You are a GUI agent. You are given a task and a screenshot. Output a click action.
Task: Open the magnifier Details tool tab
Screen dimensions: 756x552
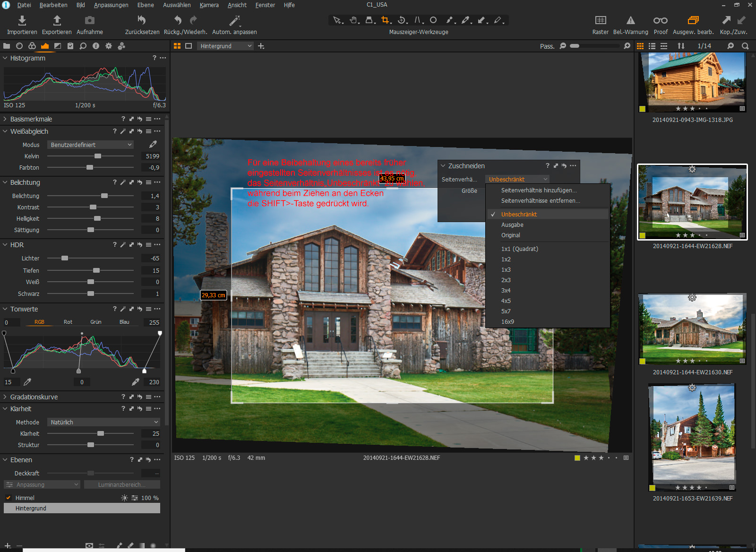click(x=83, y=46)
